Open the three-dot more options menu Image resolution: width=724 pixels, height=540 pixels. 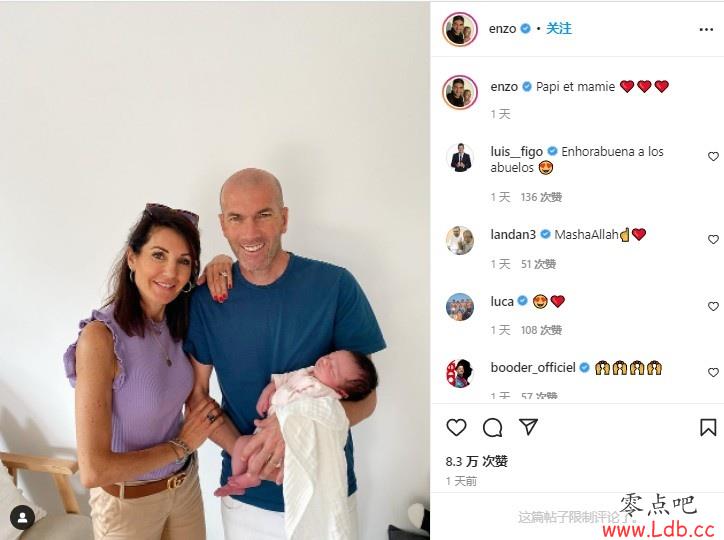click(x=706, y=30)
